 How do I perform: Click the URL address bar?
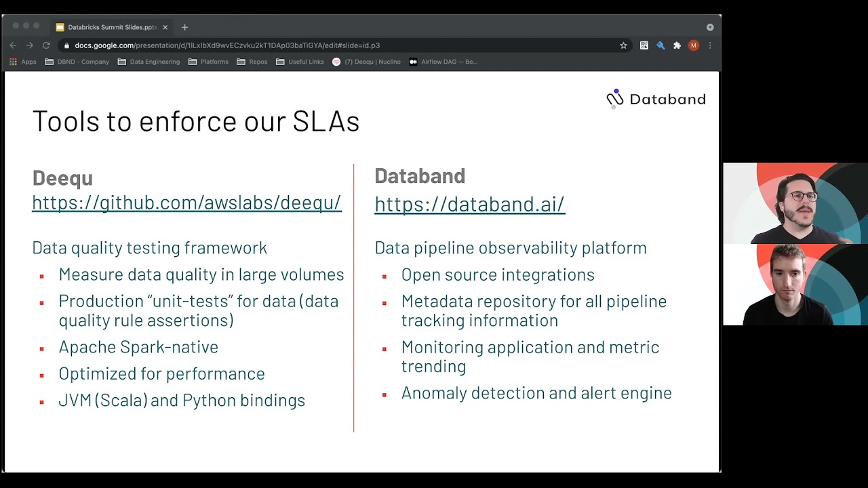click(344, 45)
